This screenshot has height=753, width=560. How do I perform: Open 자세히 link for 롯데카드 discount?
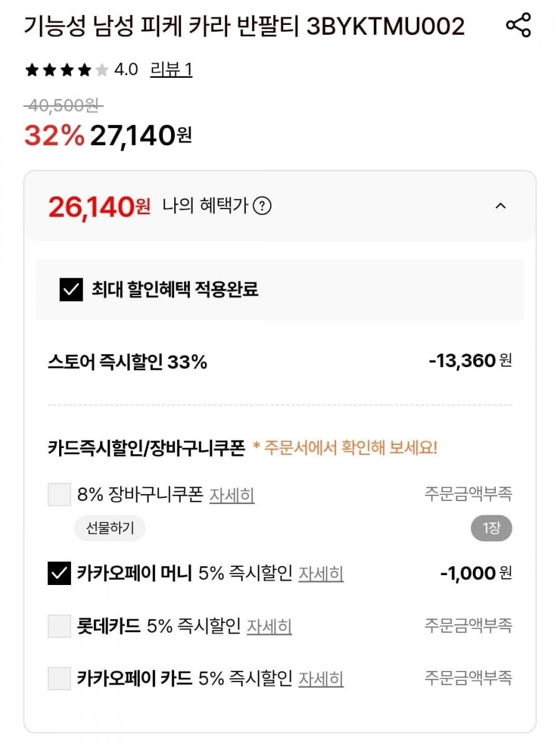tap(269, 625)
